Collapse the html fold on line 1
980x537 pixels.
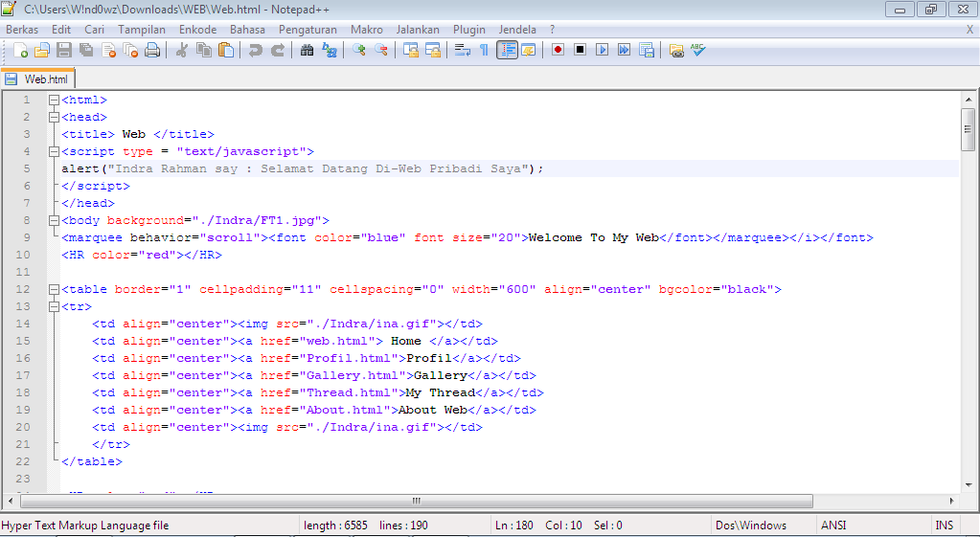[55, 100]
